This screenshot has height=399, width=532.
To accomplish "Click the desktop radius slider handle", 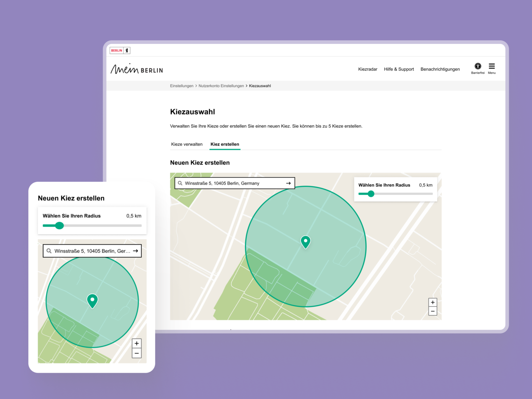I will click(371, 194).
